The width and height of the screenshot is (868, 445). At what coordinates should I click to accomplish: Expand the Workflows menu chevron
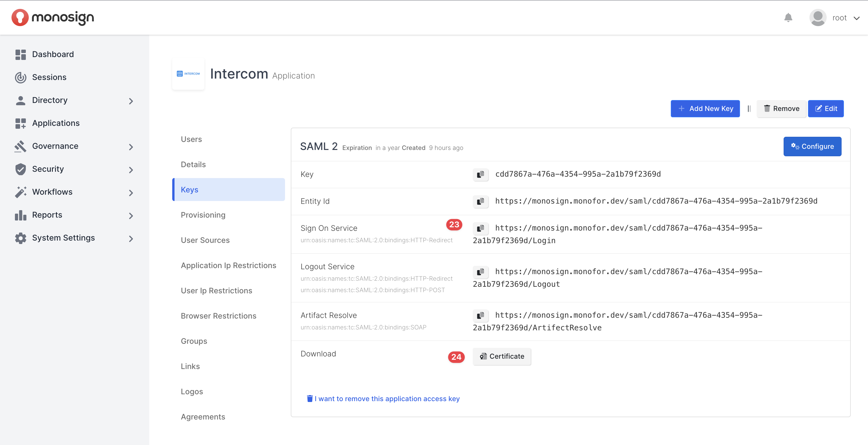click(x=131, y=193)
